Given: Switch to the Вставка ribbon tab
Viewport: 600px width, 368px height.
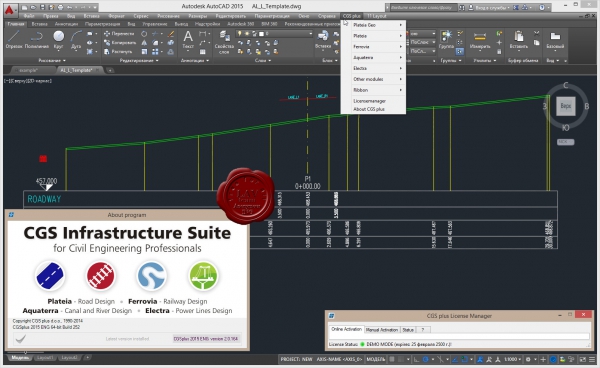Looking at the screenshot, I should (39, 24).
